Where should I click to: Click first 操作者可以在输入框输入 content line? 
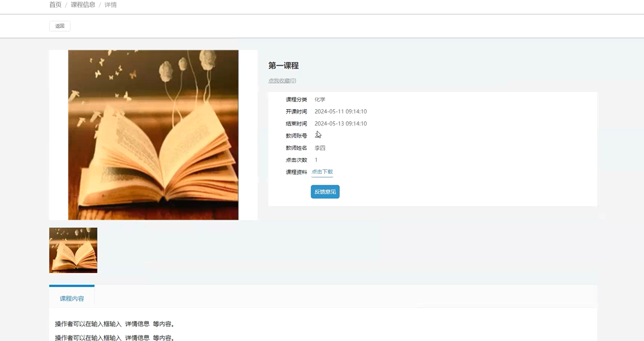[x=115, y=324]
